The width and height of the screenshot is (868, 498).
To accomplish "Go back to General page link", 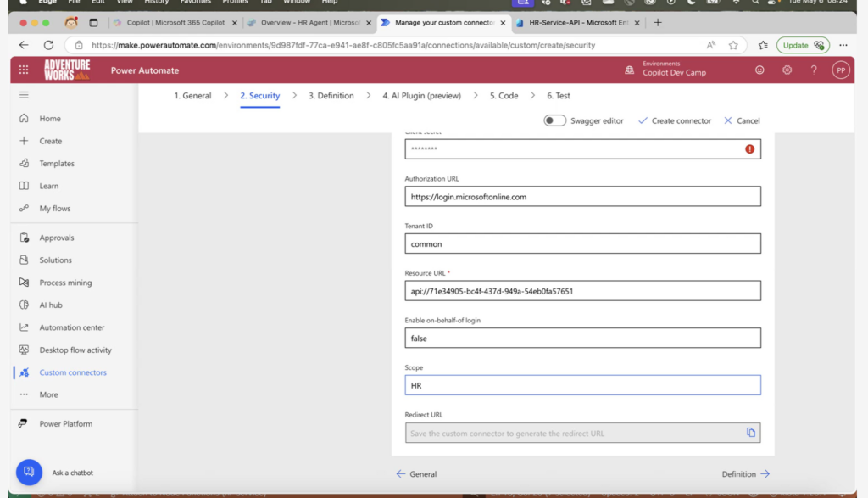I will pos(416,473).
